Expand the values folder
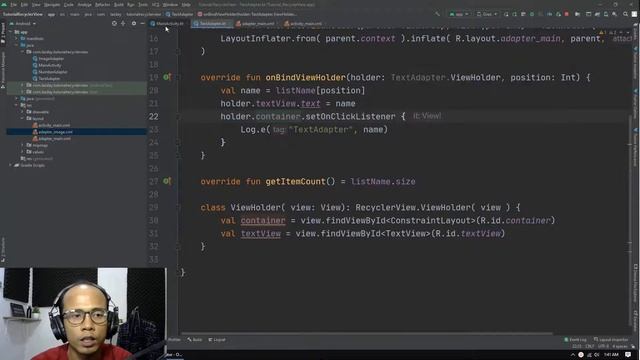Viewport: 640px width, 360px height. click(x=23, y=152)
